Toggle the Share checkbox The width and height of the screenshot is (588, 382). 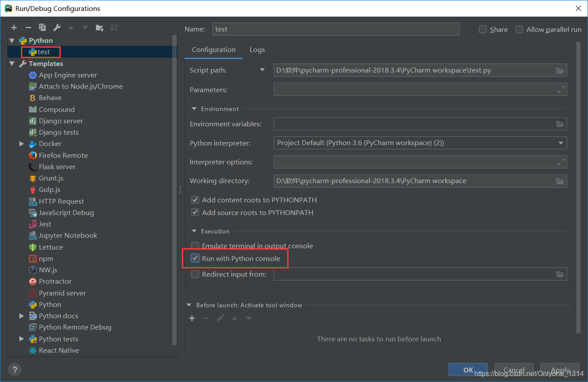tap(483, 29)
